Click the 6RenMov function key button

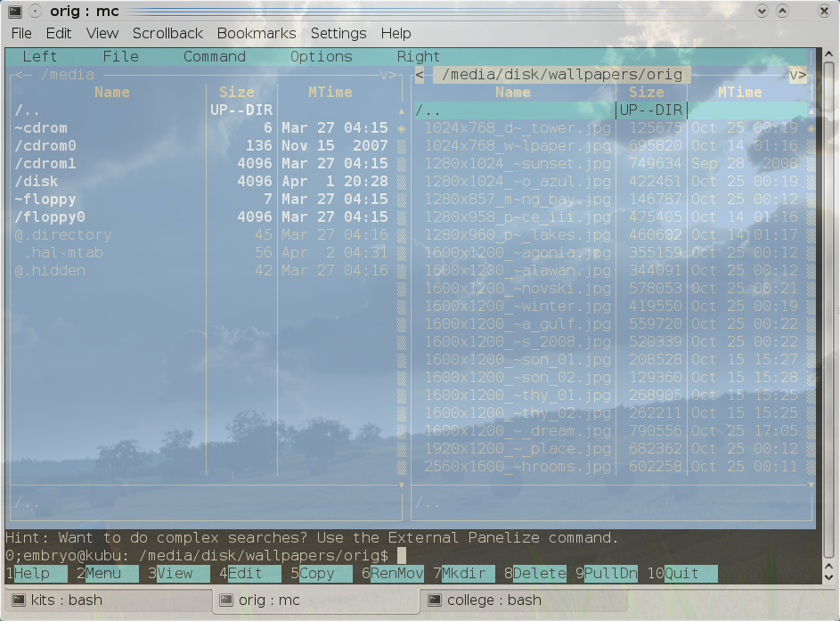point(392,573)
